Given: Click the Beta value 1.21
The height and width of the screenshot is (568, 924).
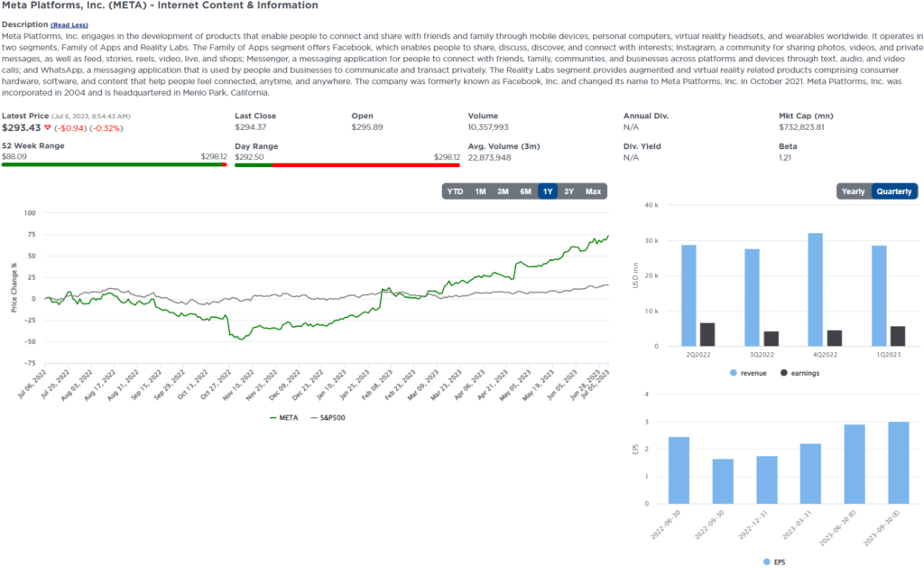Looking at the screenshot, I should [x=785, y=157].
